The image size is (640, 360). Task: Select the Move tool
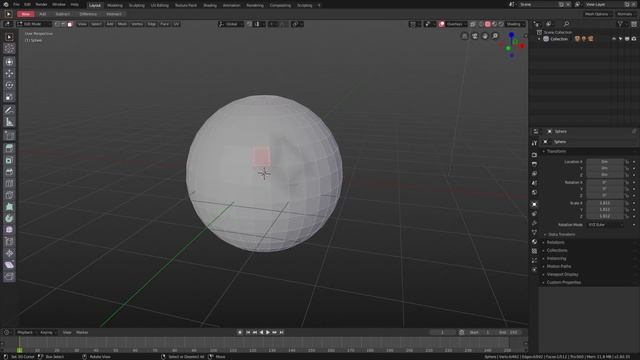point(9,73)
